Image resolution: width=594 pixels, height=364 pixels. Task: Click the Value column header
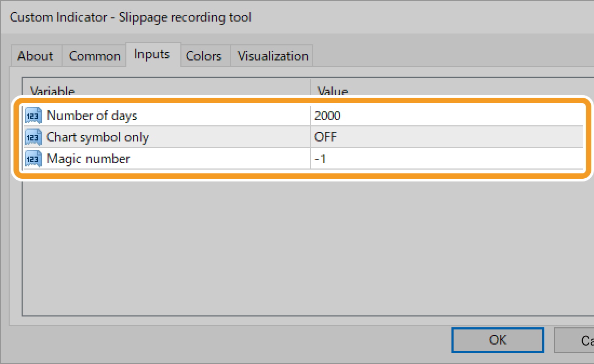tap(333, 91)
